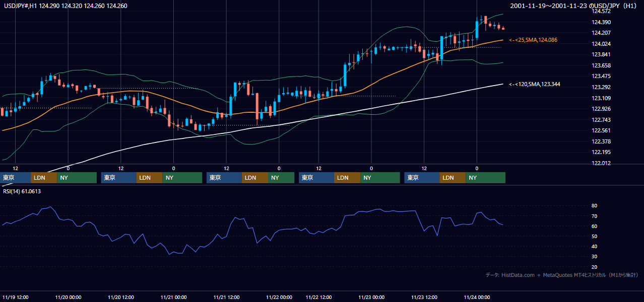
Task: Click the 11/22 00:00 time axis label
Action: (279, 297)
